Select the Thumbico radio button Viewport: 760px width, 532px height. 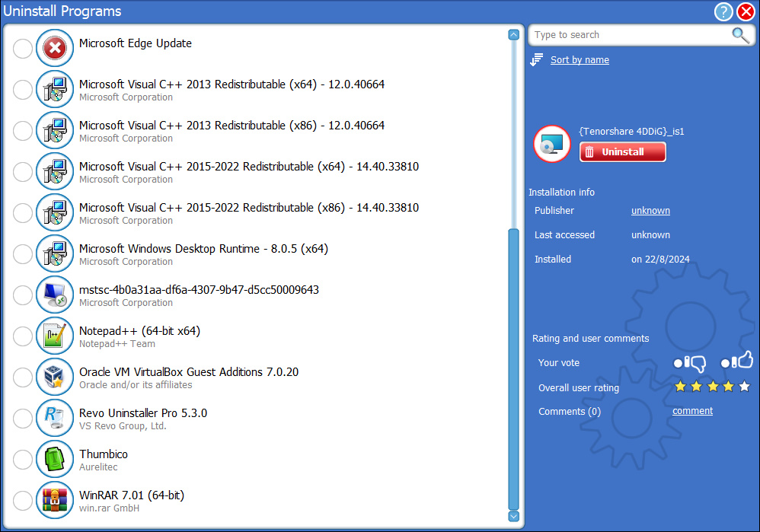point(23,460)
